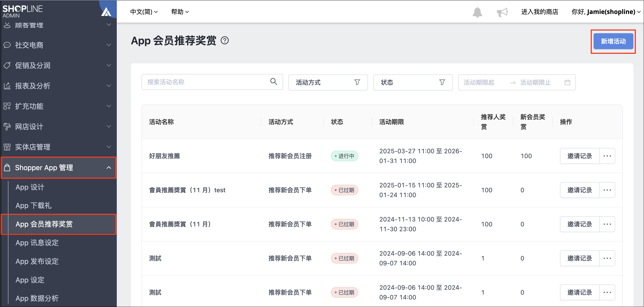Click the 活动期限 column header

[391, 122]
